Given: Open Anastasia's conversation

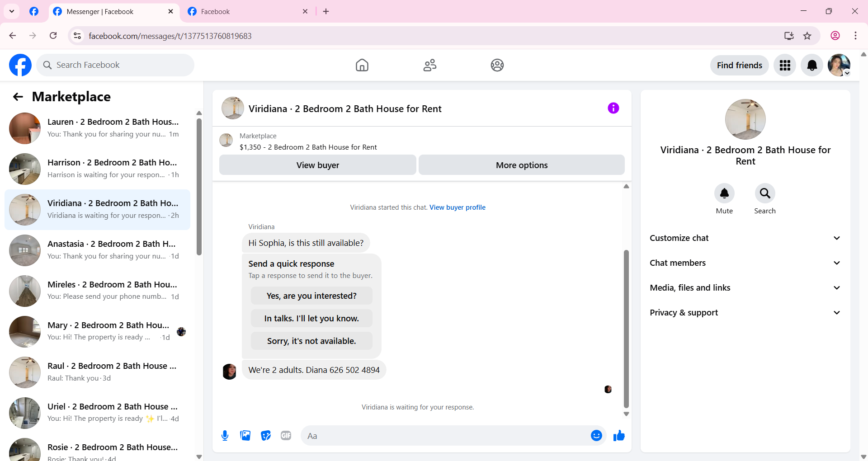Looking at the screenshot, I should pos(97,250).
